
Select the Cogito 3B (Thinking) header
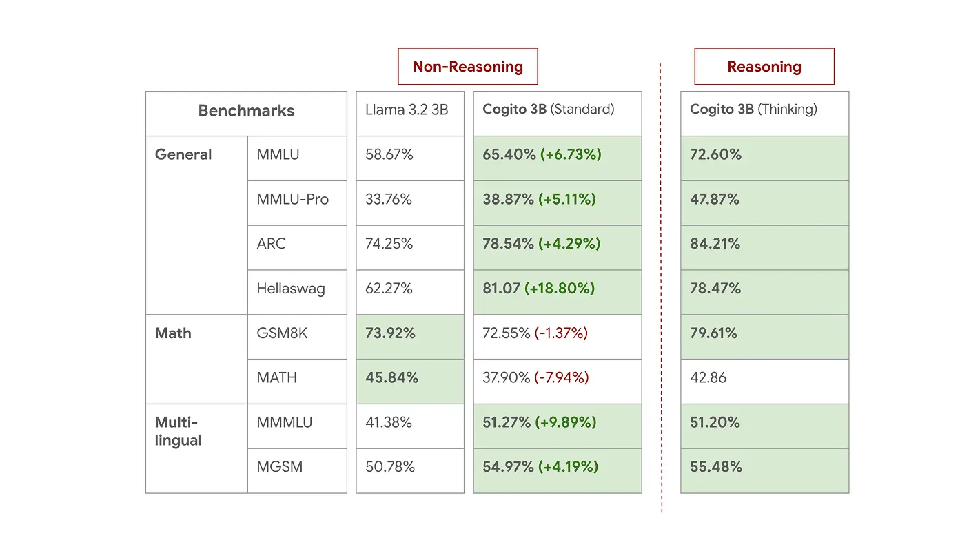764,110
